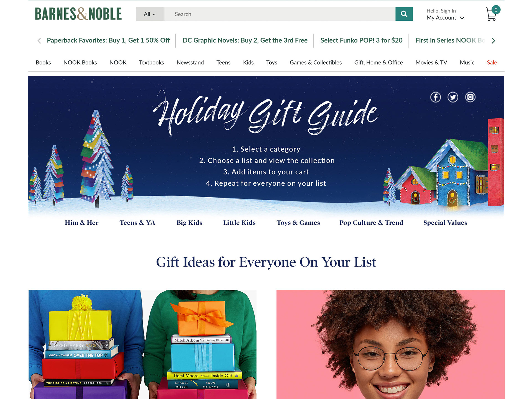Open the Instagram icon in banner
The width and height of the screenshot is (532, 399).
point(470,97)
